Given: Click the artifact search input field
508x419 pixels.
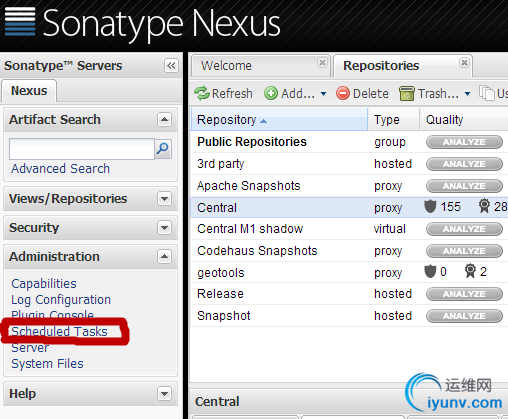Looking at the screenshot, I should pos(82,149).
